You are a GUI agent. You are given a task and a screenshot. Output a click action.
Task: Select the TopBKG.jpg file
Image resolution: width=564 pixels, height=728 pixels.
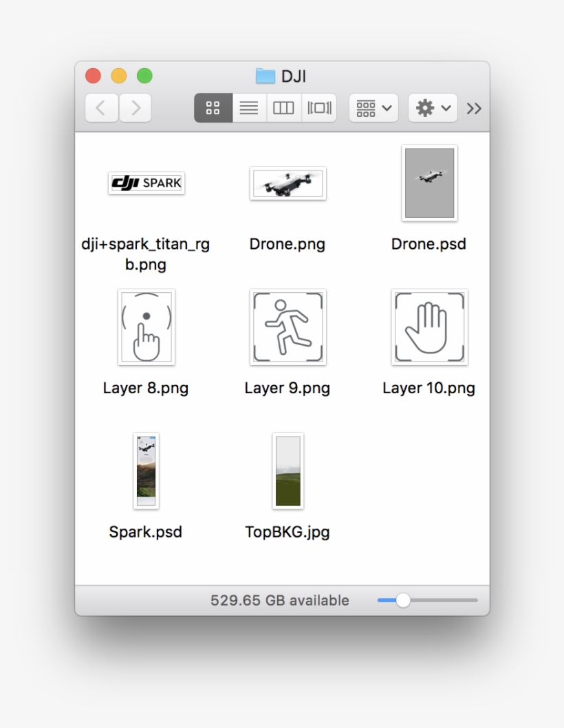click(288, 470)
